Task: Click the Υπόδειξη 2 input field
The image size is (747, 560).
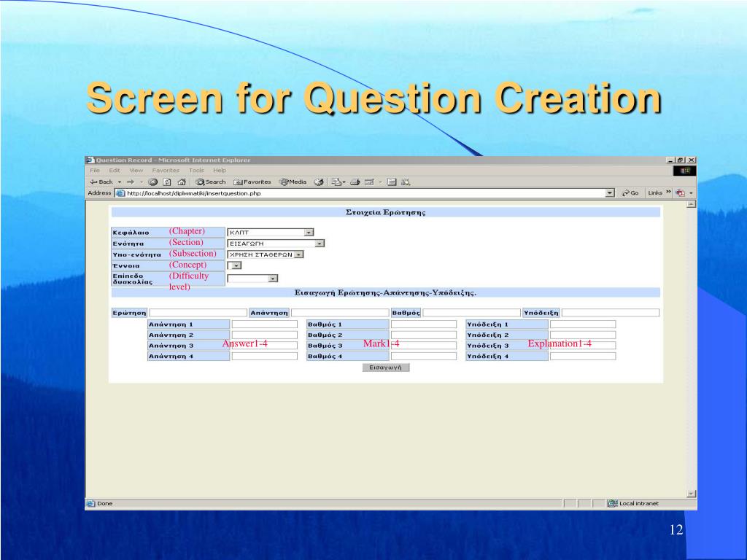Action: 583,335
